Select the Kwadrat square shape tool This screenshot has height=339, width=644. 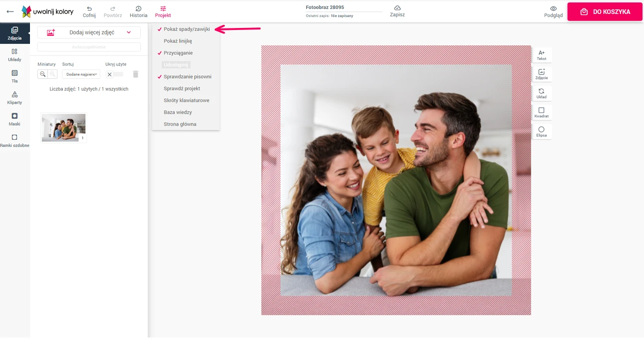pos(541,112)
